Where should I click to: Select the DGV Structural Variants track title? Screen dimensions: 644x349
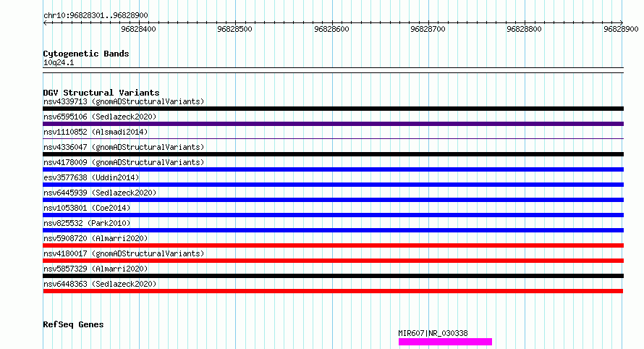click(x=101, y=93)
